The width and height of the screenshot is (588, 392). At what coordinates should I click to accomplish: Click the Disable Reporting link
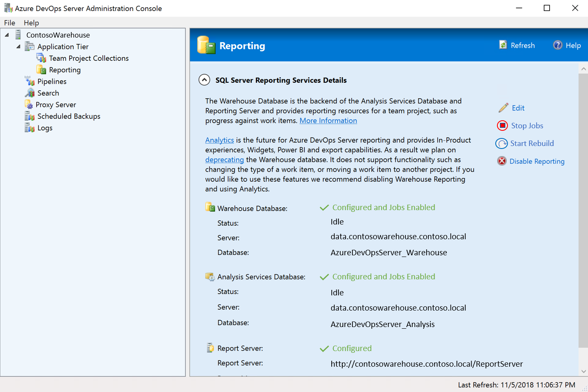[x=537, y=161]
